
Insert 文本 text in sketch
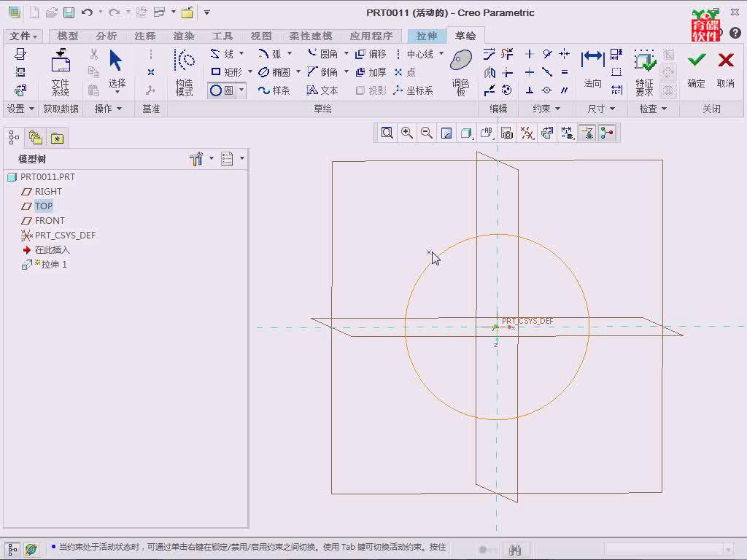(322, 90)
